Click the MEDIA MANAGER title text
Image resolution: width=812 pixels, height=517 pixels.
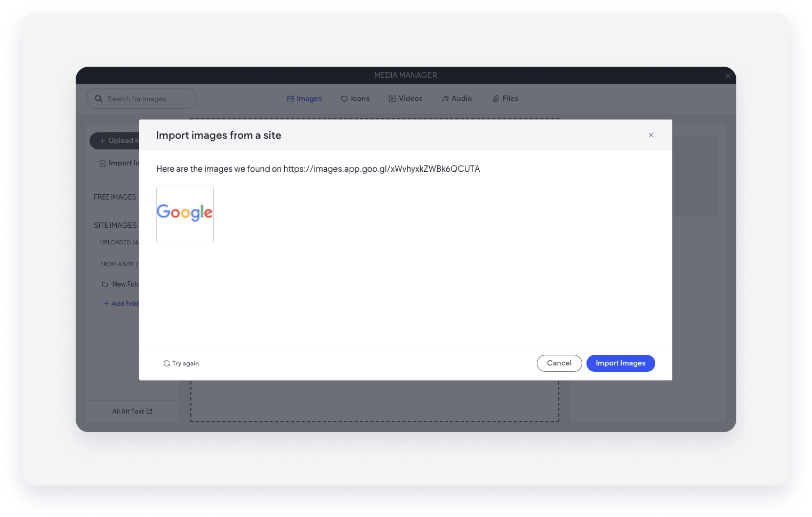click(x=406, y=75)
